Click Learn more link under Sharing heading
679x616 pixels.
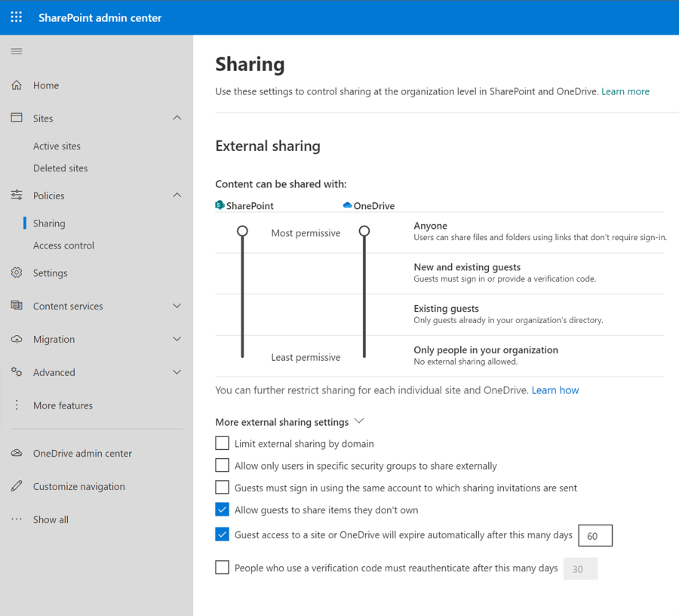click(x=625, y=91)
